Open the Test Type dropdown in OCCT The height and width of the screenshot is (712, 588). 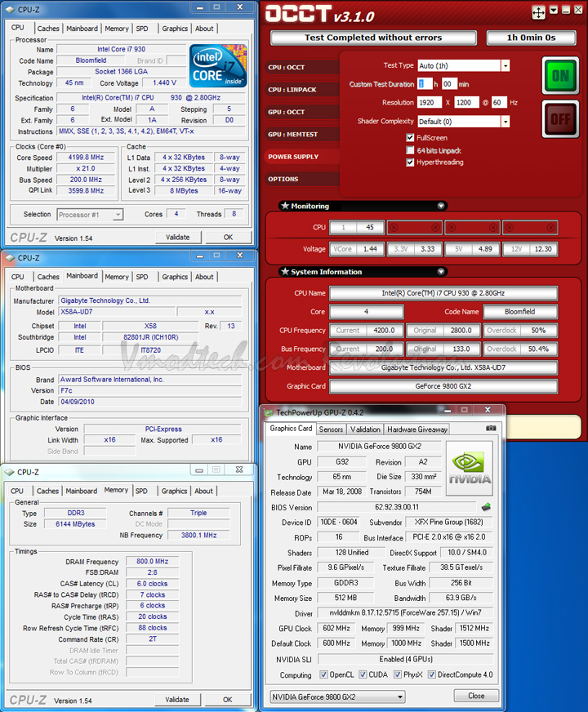pyautogui.click(x=506, y=66)
